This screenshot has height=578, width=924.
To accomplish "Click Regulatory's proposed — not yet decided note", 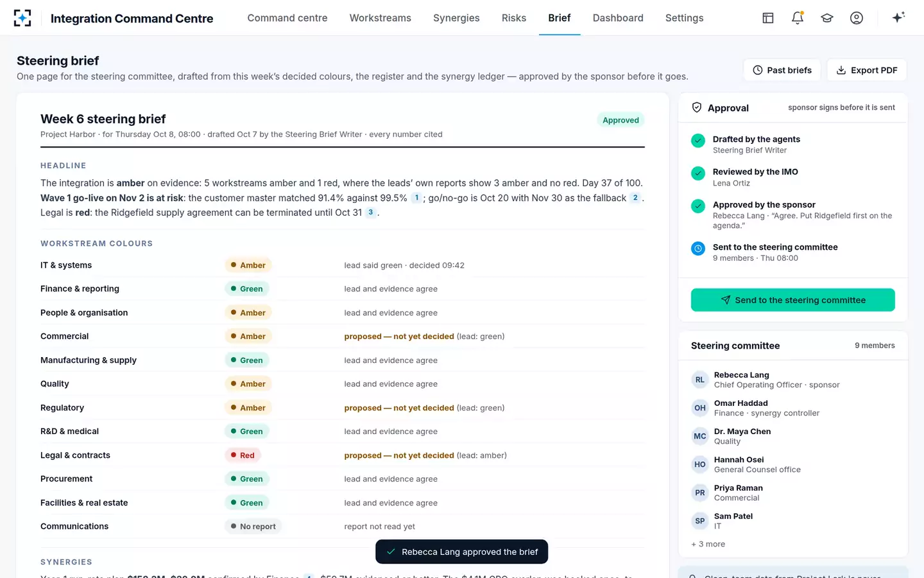I will [399, 408].
